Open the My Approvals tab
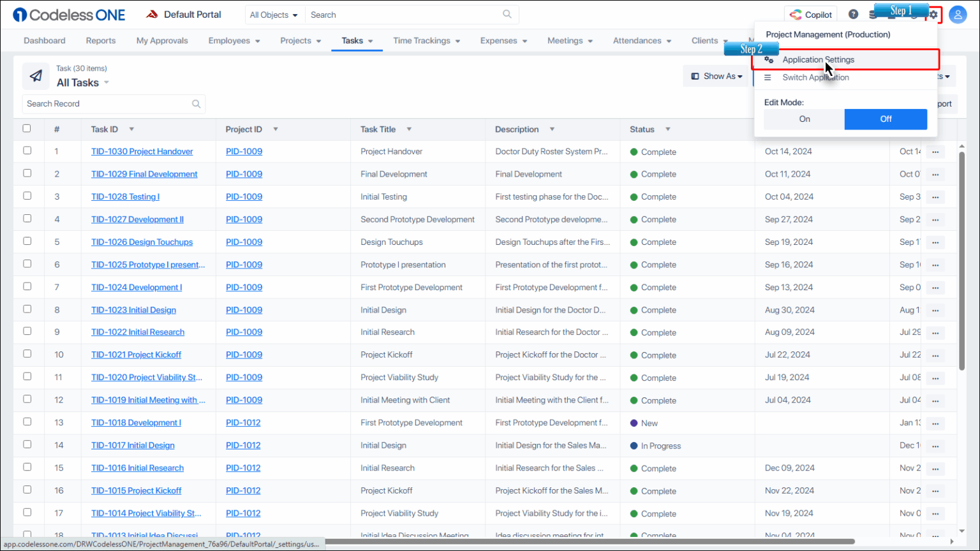The height and width of the screenshot is (551, 980). (162, 40)
